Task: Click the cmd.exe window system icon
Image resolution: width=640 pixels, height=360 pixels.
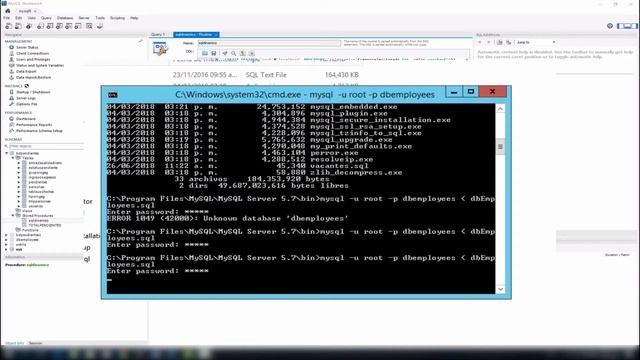Action: tap(113, 95)
